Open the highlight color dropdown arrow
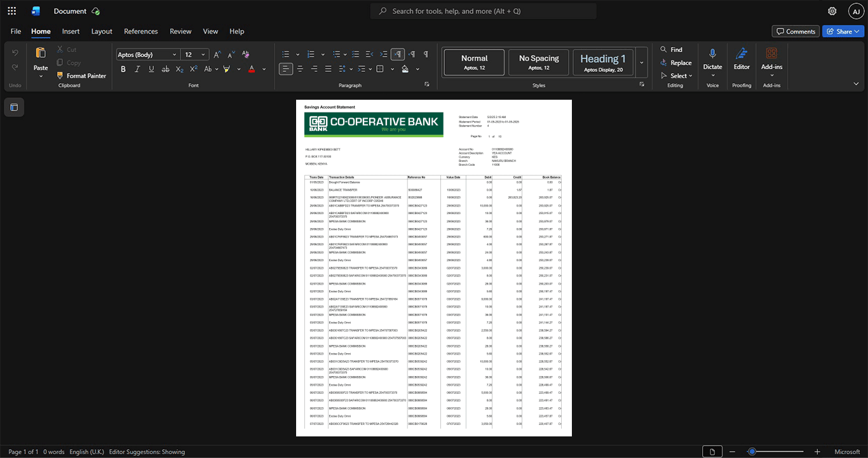The image size is (868, 458). (x=238, y=69)
